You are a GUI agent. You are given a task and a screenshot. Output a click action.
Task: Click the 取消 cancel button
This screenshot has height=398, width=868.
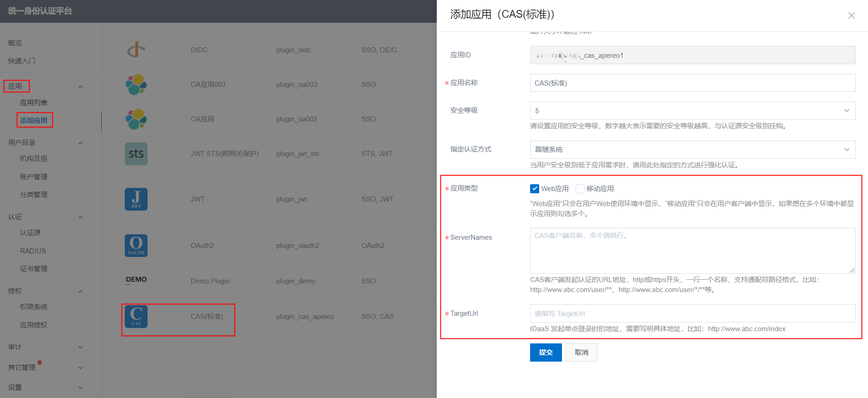tap(581, 353)
